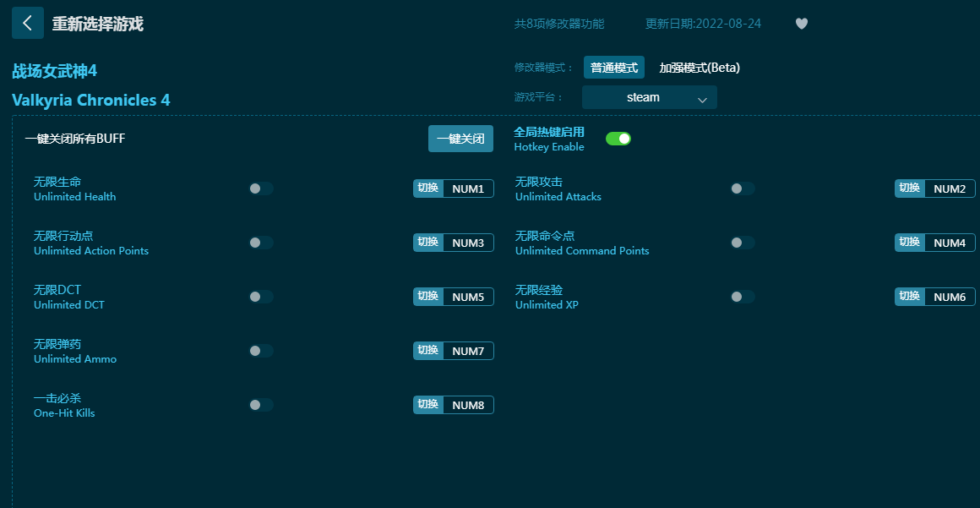The width and height of the screenshot is (980, 508).
Task: Click 切换 button beside NUM6
Action: (909, 297)
